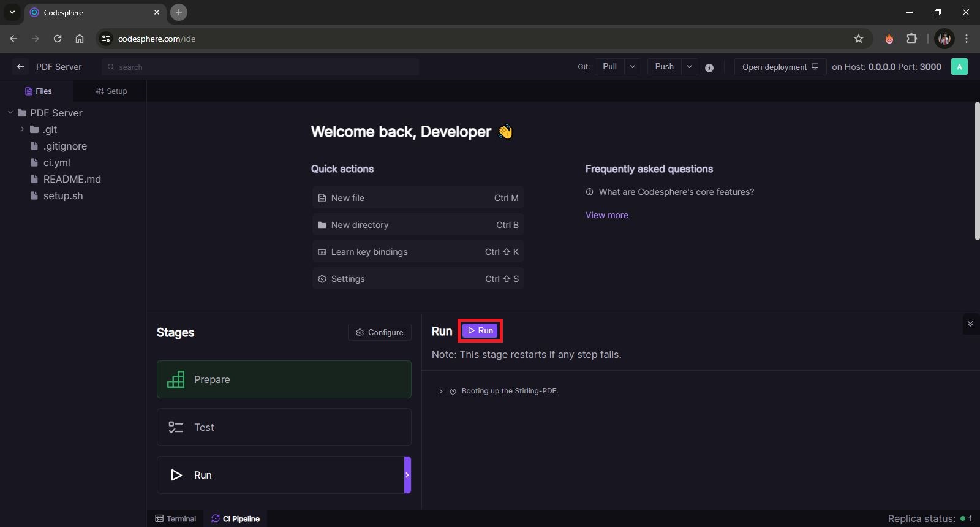Click the browser address bar URL
This screenshot has height=527, width=980.
[157, 39]
